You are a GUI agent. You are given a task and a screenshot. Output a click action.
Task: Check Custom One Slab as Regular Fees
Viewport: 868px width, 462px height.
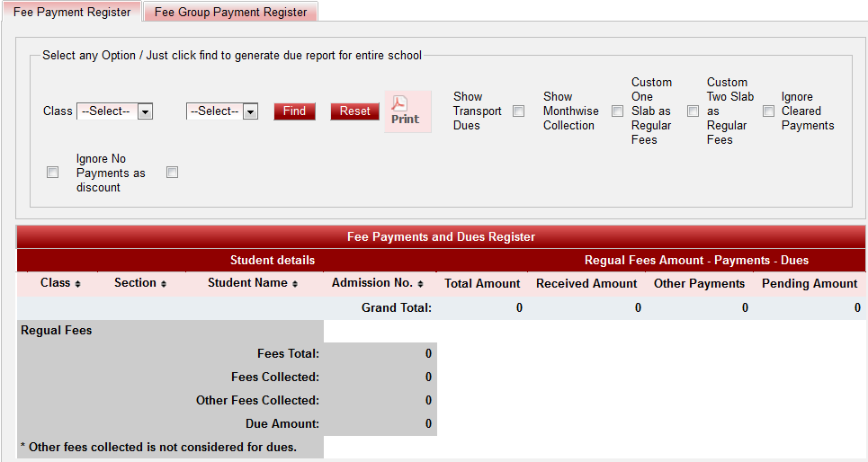(693, 111)
